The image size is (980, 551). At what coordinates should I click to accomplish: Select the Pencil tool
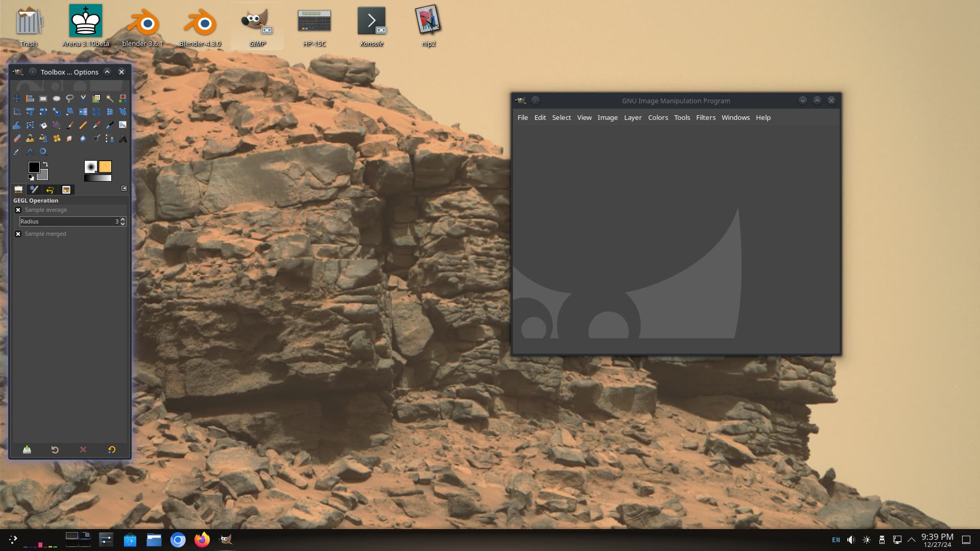click(x=83, y=125)
